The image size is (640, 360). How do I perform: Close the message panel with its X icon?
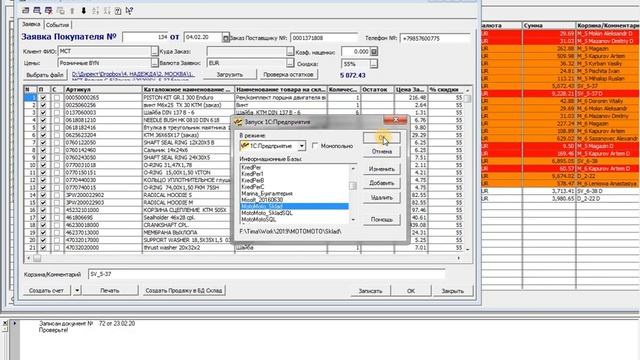(x=5, y=323)
